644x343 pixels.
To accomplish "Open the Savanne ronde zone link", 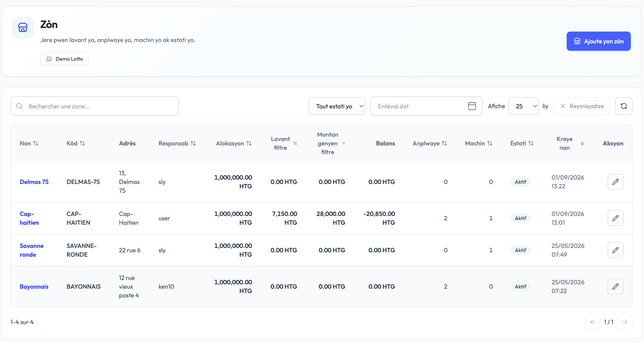I will tap(32, 250).
